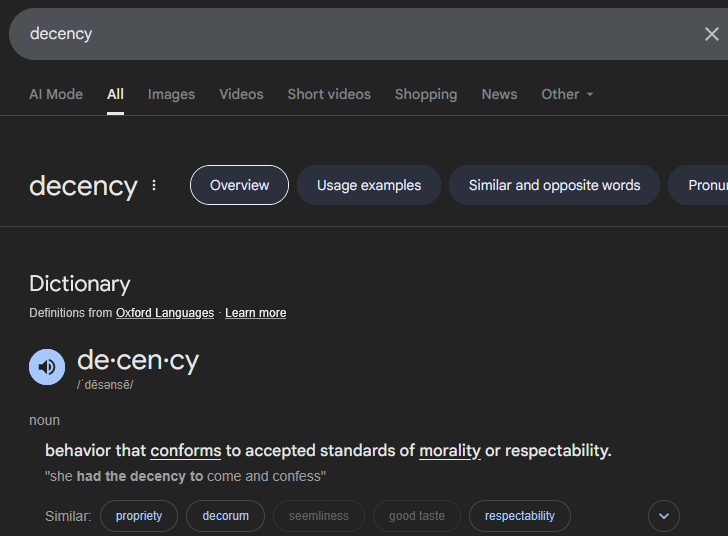Click the syllabified headword de·cen·cy

(x=138, y=360)
